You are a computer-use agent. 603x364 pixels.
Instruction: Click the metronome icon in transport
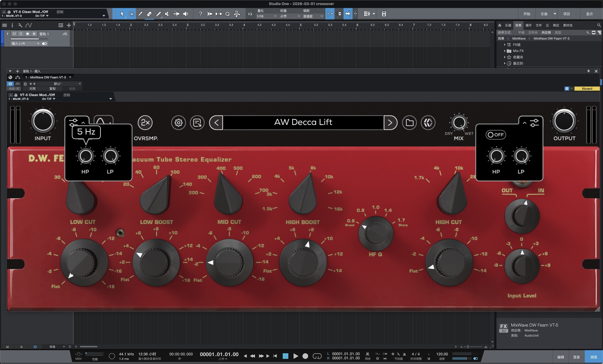[404, 354]
